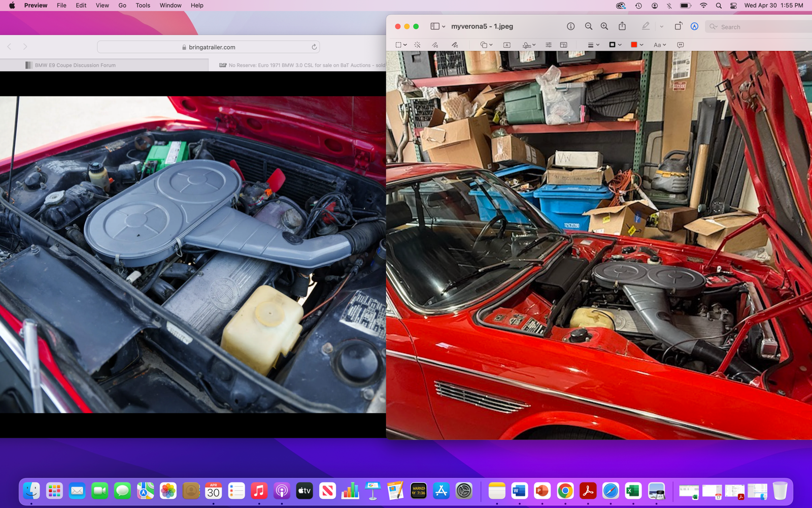Viewport: 812px width, 508px height.
Task: Switch to BMW E9 Coupe Discussion Forum tab
Action: (75, 65)
